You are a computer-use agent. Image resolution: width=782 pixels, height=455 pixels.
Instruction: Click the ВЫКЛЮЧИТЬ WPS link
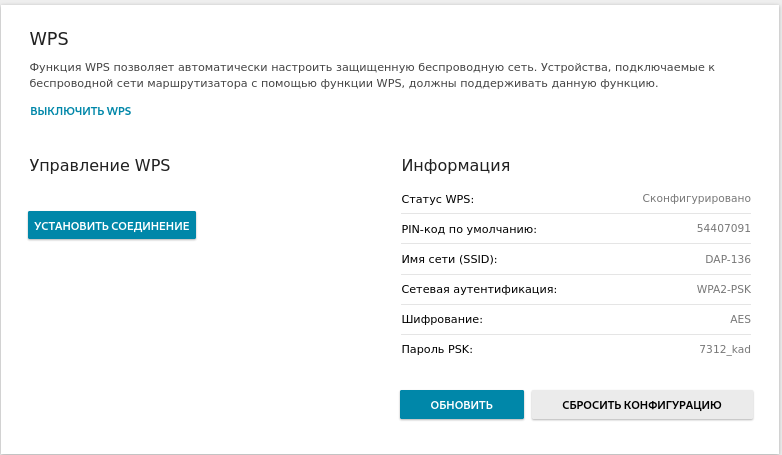80,111
